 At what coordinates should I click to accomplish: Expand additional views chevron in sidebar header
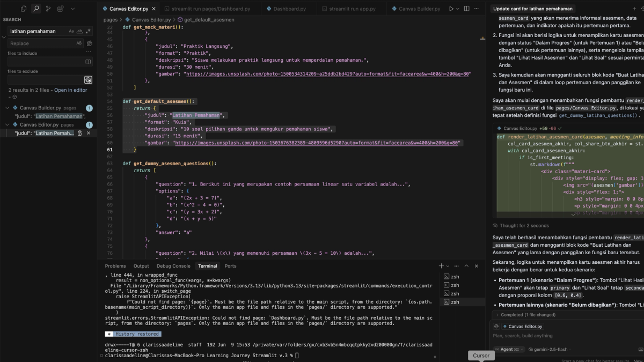(x=73, y=9)
